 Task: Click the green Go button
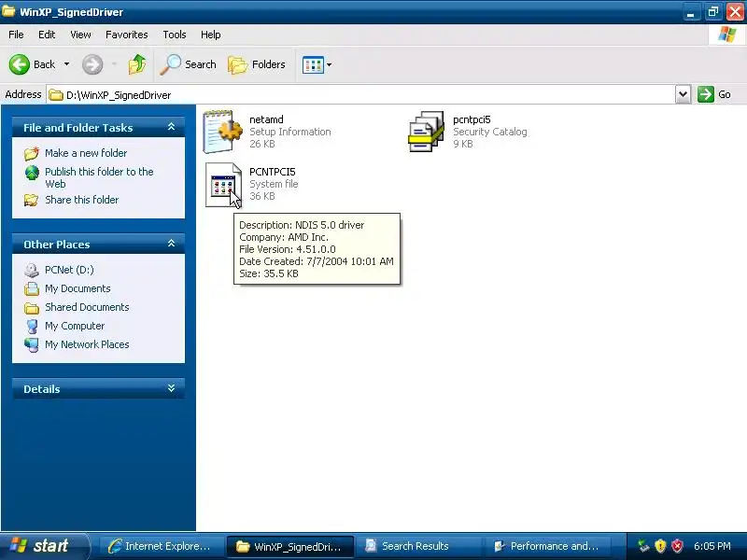714,94
